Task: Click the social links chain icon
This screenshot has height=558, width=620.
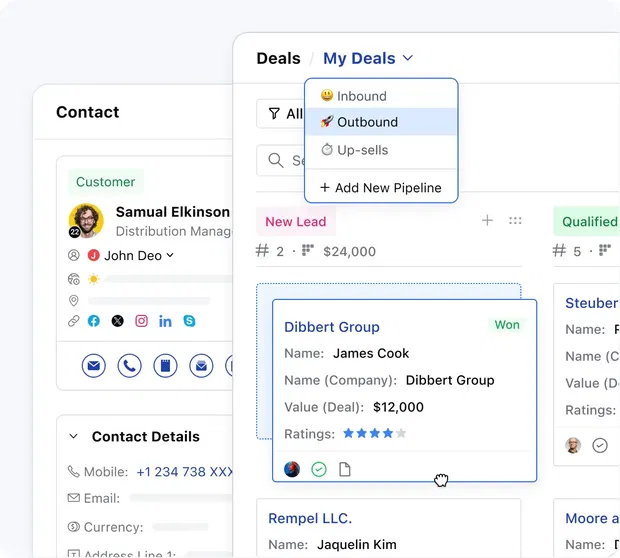Action: [x=74, y=321]
